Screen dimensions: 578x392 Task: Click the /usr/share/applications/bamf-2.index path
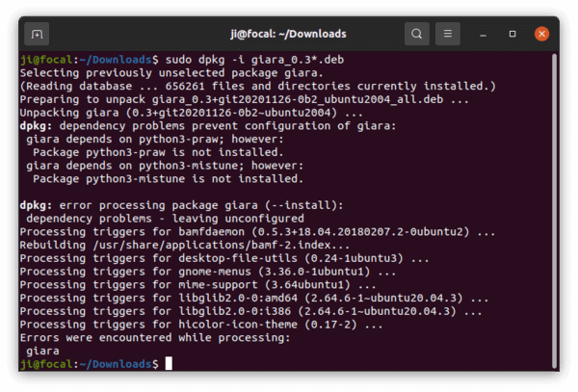[x=212, y=245]
